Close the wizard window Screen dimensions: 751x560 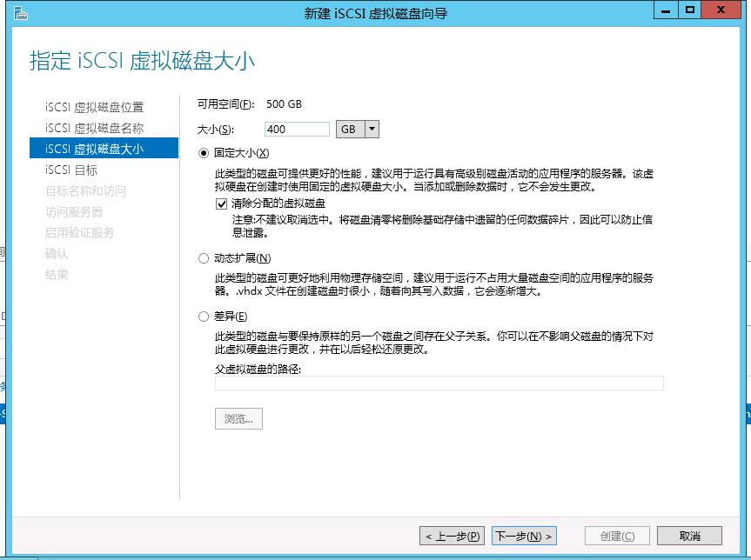pyautogui.click(x=721, y=10)
